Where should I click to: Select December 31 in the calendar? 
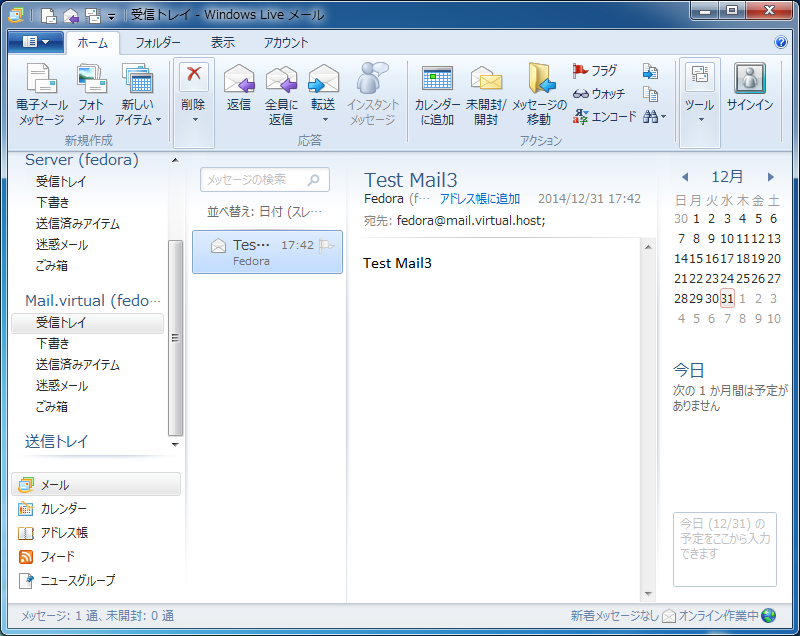click(727, 298)
